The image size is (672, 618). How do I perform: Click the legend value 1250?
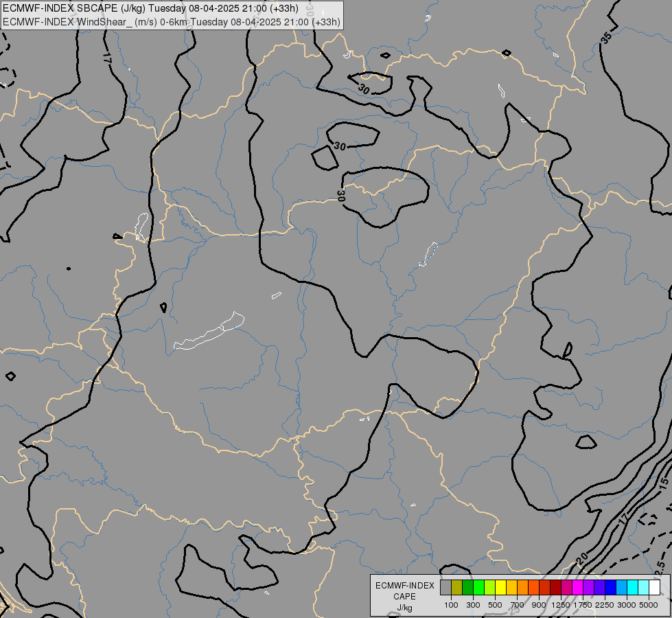tap(561, 605)
